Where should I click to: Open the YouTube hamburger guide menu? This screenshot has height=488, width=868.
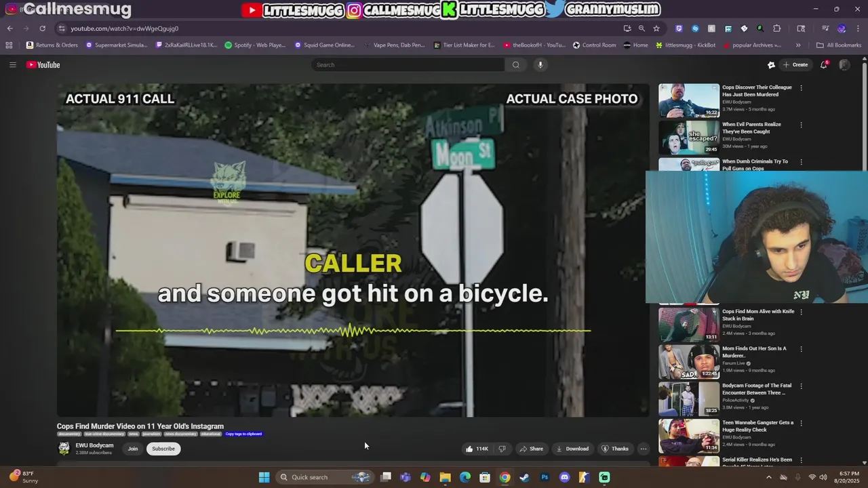coord(12,64)
